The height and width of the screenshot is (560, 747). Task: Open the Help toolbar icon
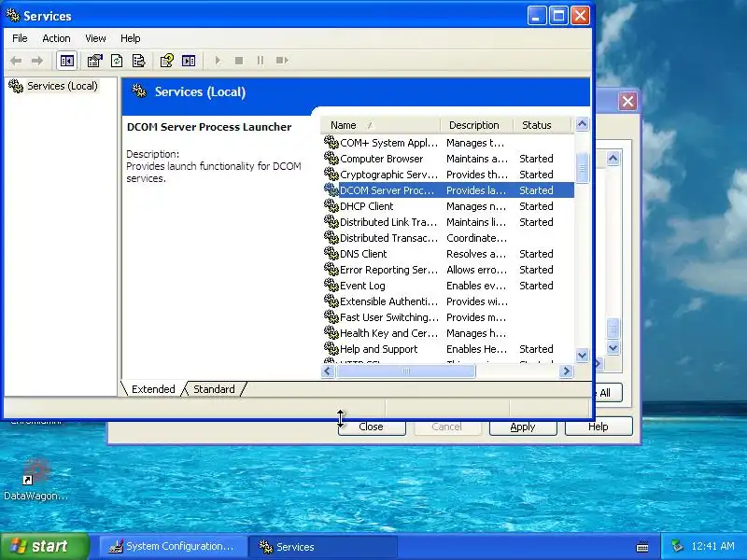pos(167,61)
